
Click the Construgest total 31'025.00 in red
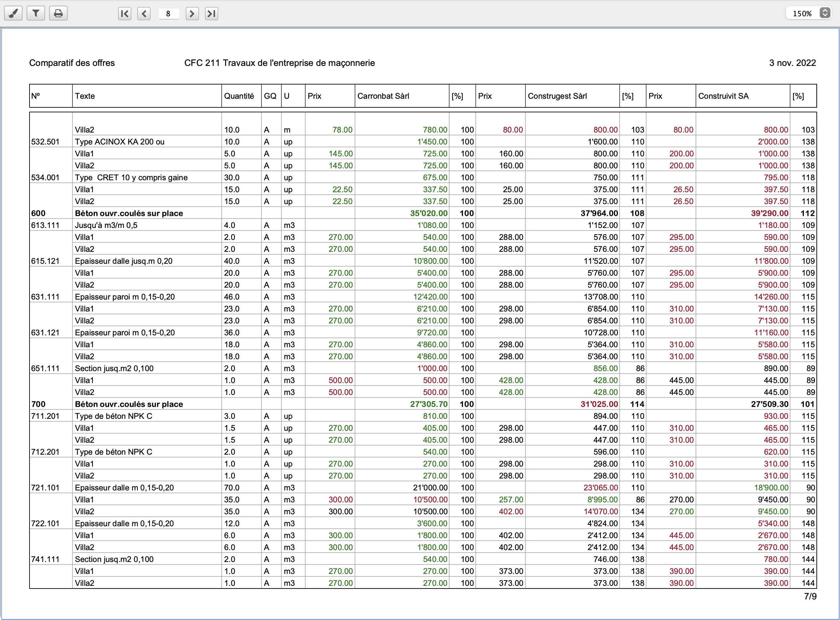(x=599, y=404)
